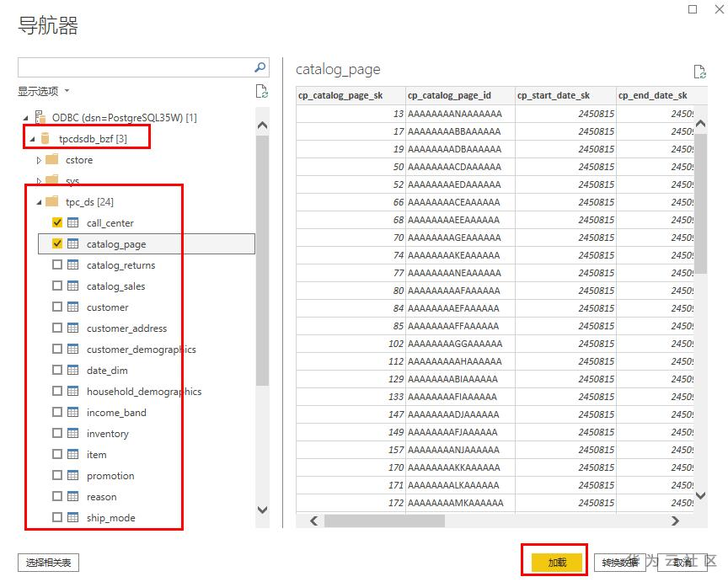728x582 pixels.
Task: Click preview horizontal scroll-right arrow
Action: click(x=675, y=521)
